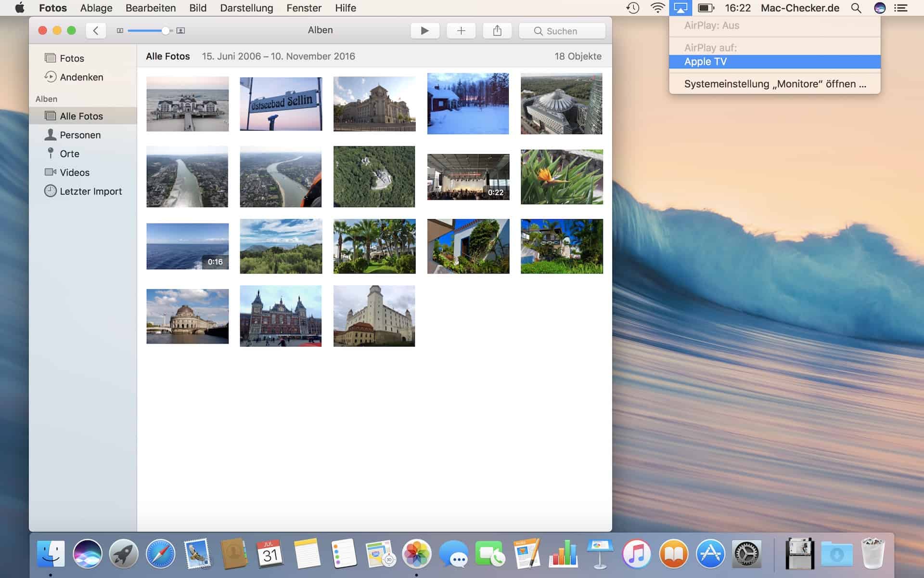Start slideshow with the play button

425,31
